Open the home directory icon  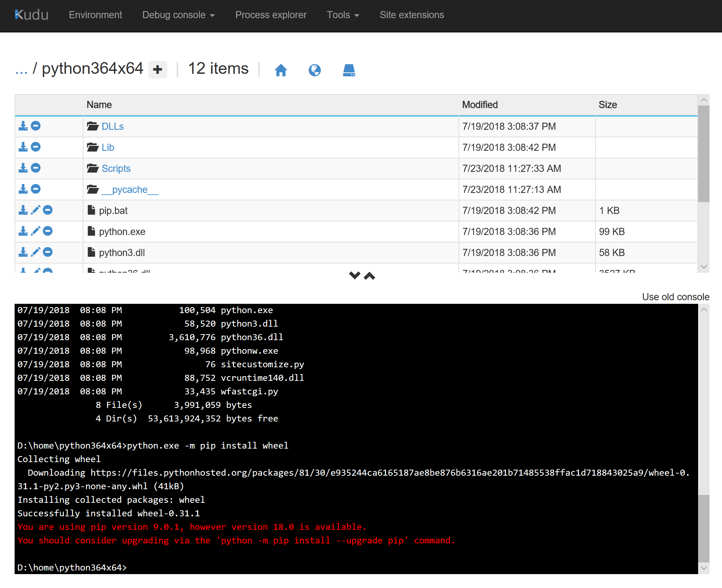281,70
